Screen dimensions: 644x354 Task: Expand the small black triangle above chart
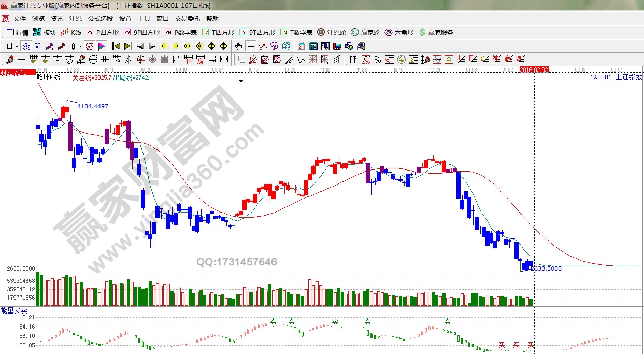click(241, 81)
